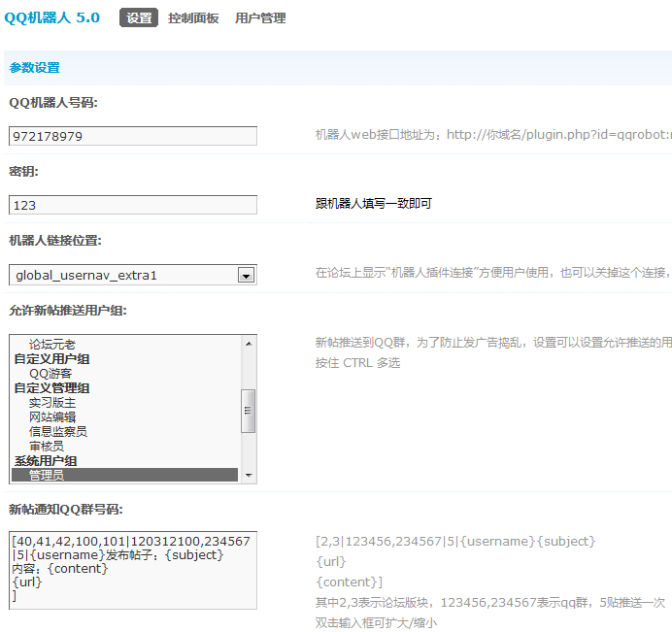Click the {content}] example line
The image size is (672, 632).
point(349,582)
